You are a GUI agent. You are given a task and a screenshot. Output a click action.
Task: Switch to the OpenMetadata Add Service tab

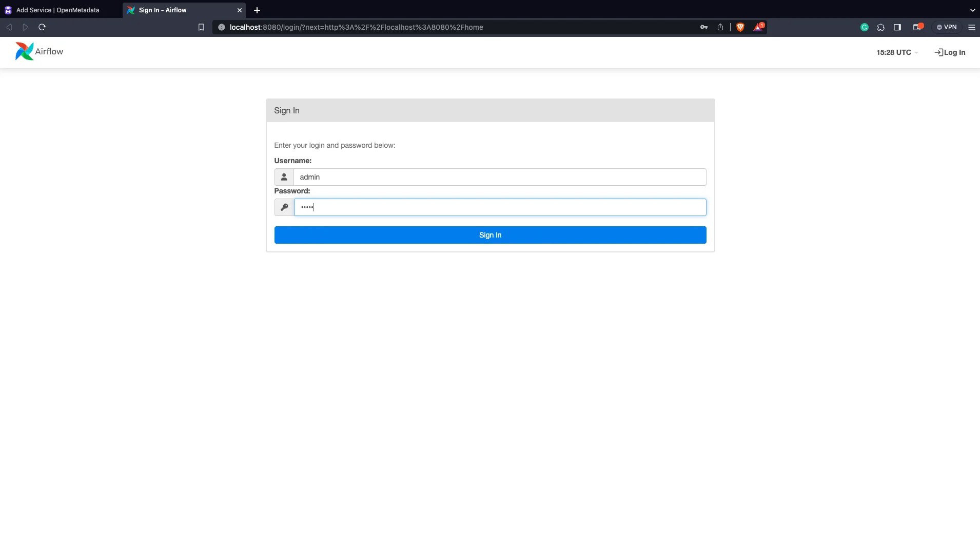click(x=56, y=10)
